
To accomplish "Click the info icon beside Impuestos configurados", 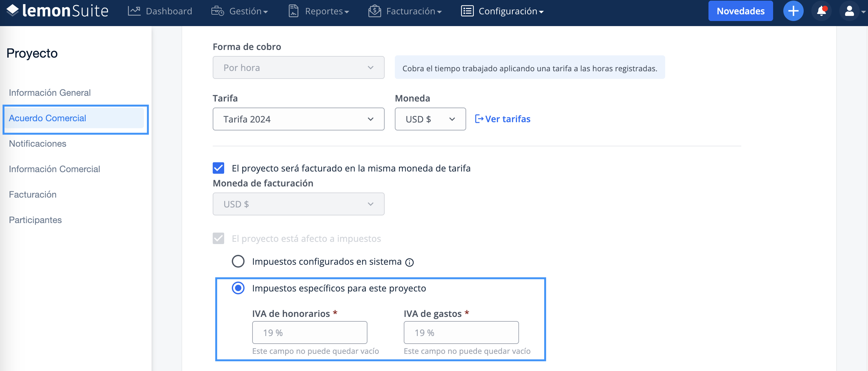I will click(409, 262).
